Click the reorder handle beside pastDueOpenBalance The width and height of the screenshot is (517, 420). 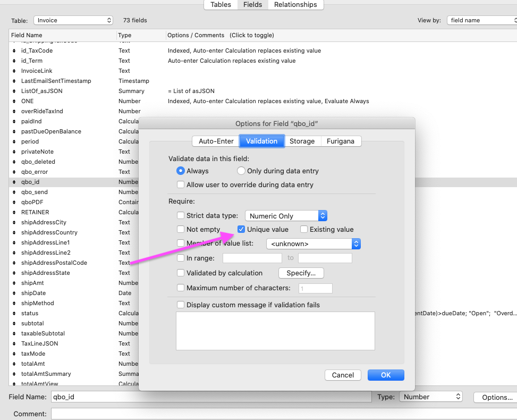pyautogui.click(x=14, y=132)
